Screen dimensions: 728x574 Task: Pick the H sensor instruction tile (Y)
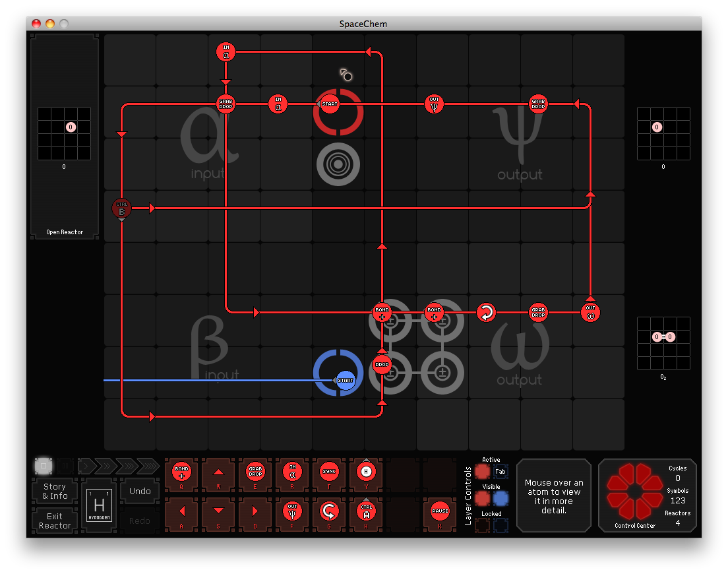coord(366,474)
